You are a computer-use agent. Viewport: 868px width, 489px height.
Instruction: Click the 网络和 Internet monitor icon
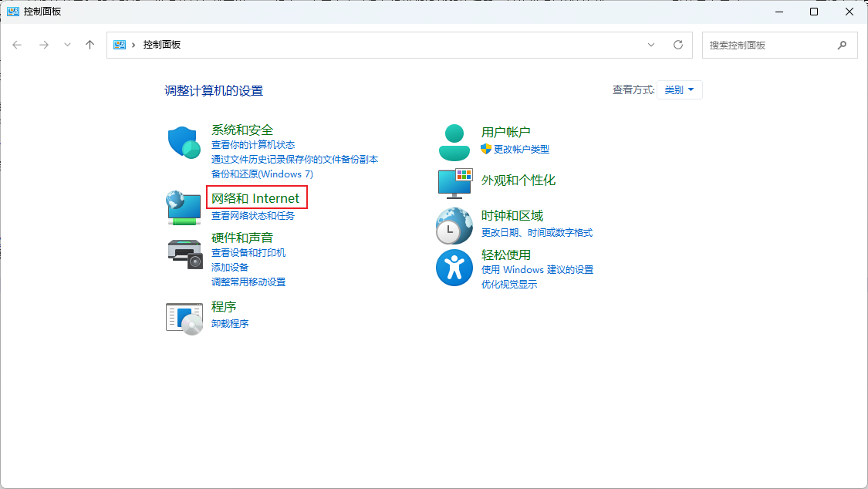pyautogui.click(x=183, y=206)
